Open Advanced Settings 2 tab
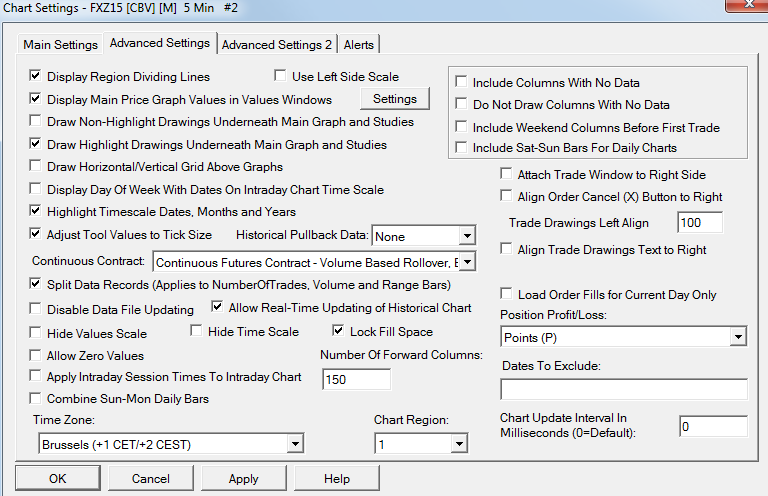768x496 pixels. click(277, 45)
